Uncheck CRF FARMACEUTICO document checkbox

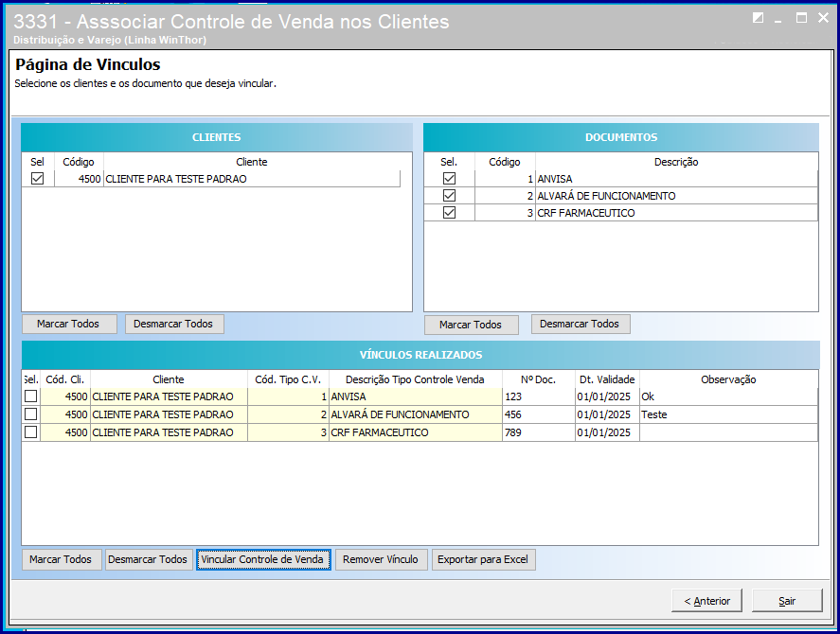tap(450, 213)
